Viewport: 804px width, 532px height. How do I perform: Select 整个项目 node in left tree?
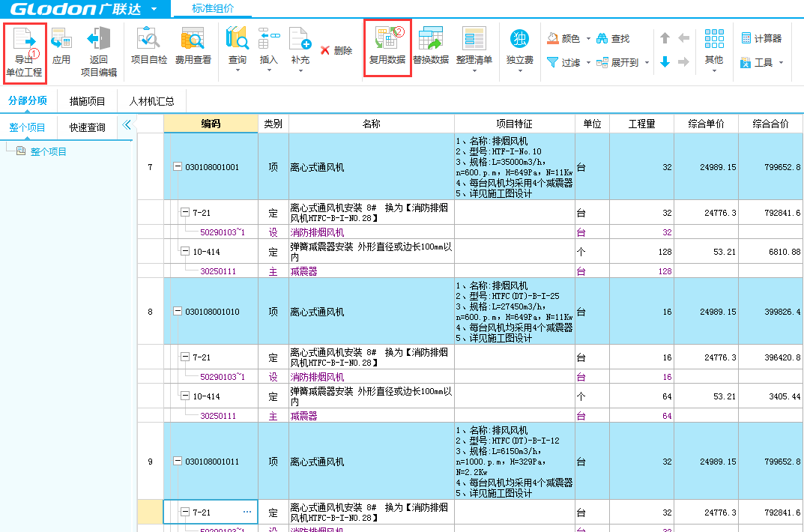48,152
